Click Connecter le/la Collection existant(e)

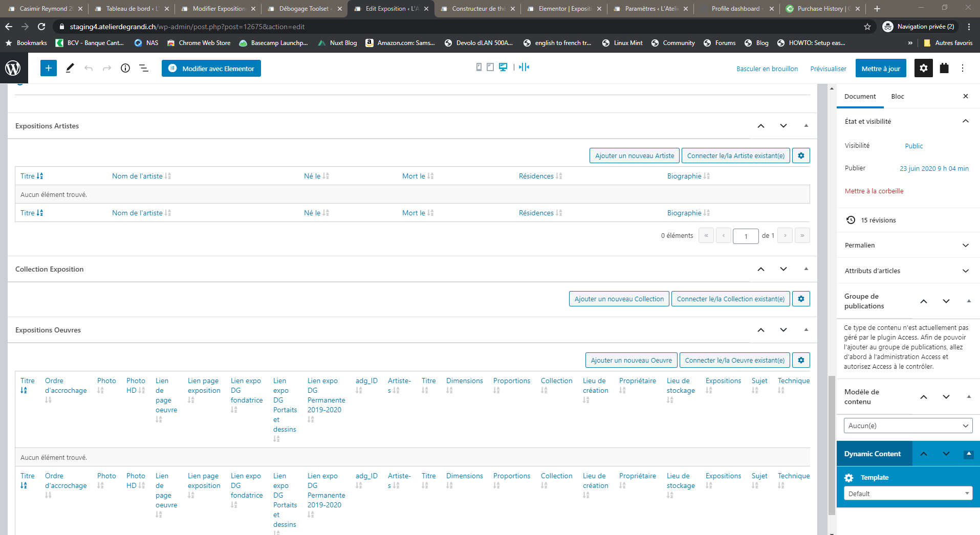(731, 299)
